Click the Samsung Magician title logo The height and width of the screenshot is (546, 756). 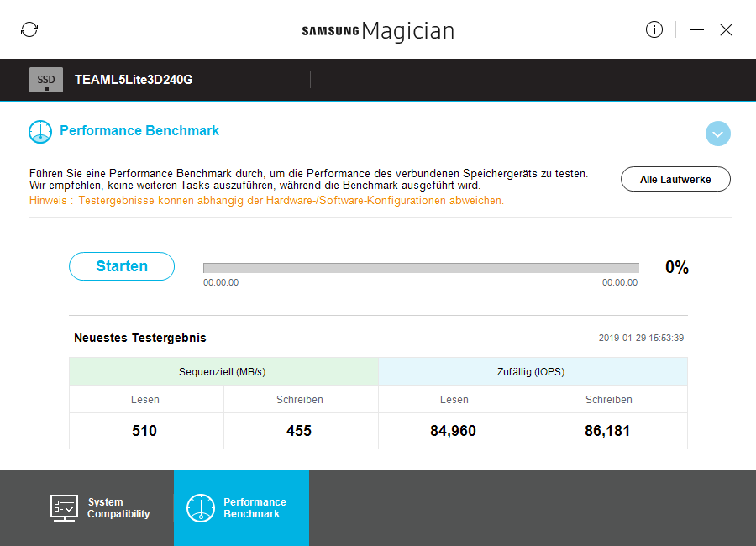378,31
